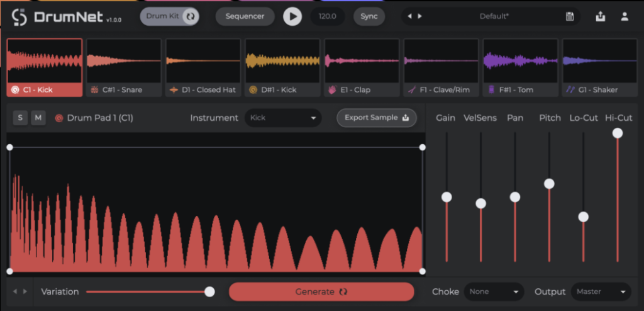Open the Instrument Kick dropdown

[x=283, y=118]
